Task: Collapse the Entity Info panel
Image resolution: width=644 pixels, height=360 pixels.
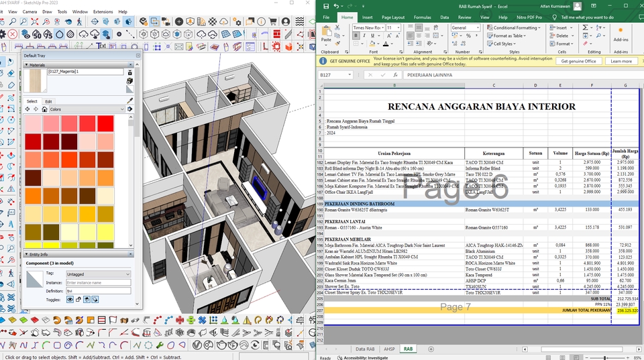Action: click(x=27, y=255)
